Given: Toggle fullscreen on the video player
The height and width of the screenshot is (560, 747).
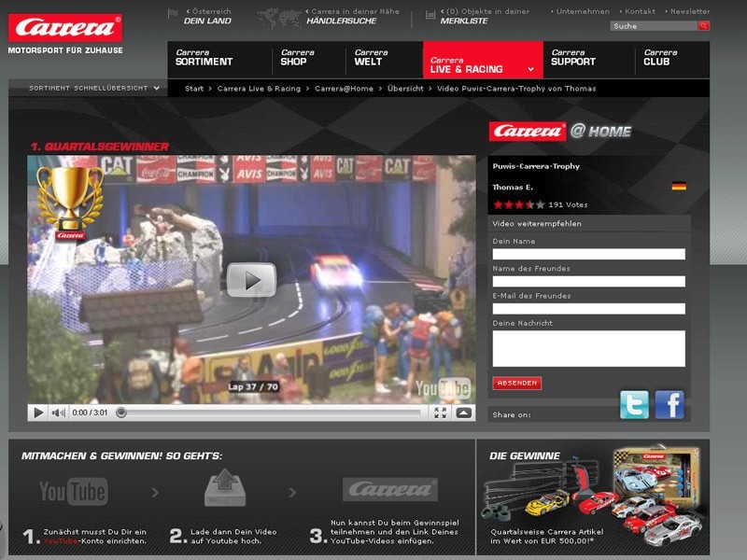Looking at the screenshot, I should [440, 413].
